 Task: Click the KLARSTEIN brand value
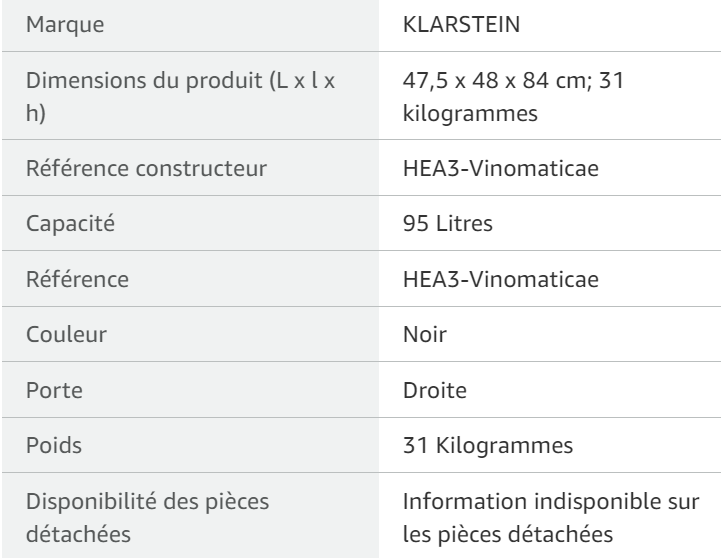pyautogui.click(x=461, y=24)
